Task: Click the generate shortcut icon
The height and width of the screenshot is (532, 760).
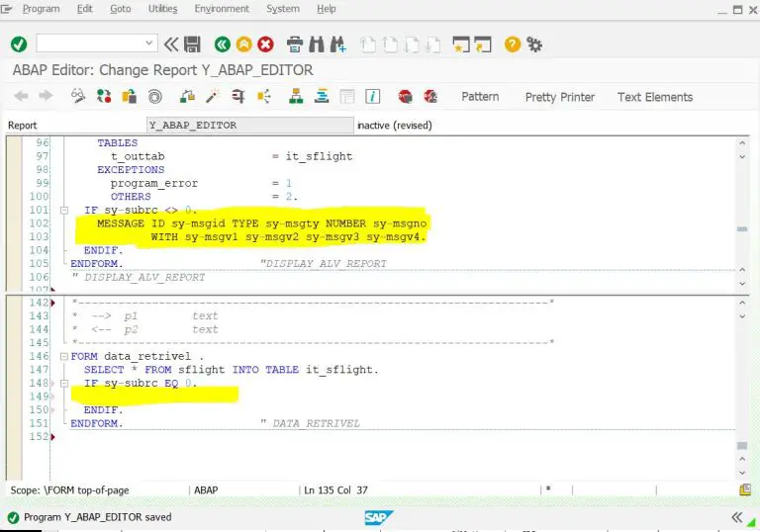Action: 483,44
